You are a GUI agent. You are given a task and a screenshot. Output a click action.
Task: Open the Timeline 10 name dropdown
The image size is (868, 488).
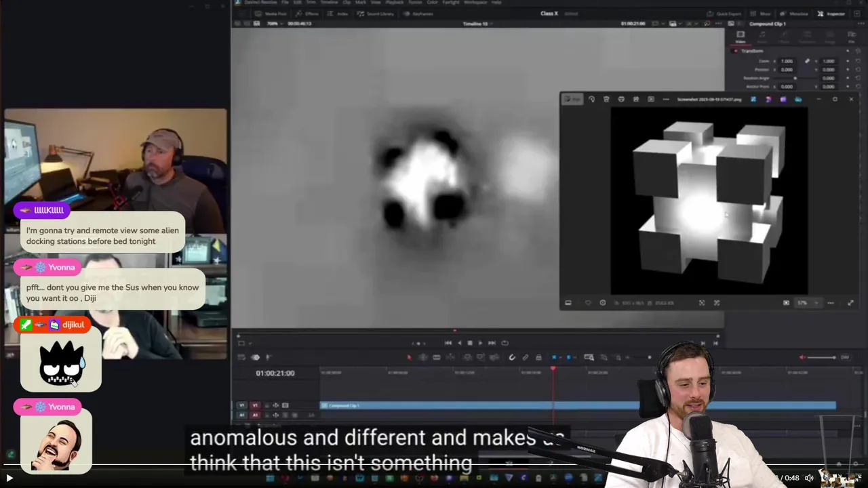pyautogui.click(x=478, y=24)
